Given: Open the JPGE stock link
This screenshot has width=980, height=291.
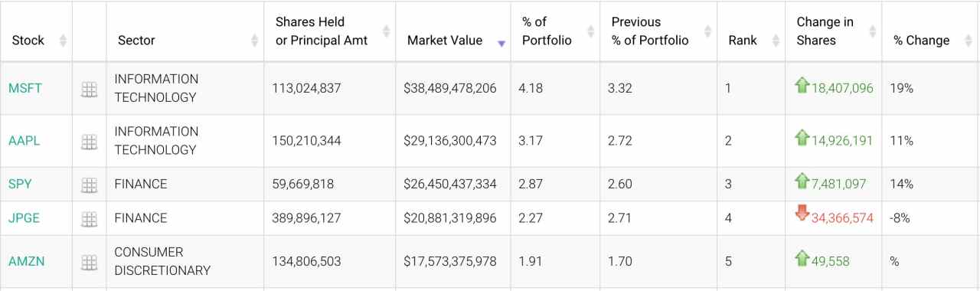Looking at the screenshot, I should point(24,218).
